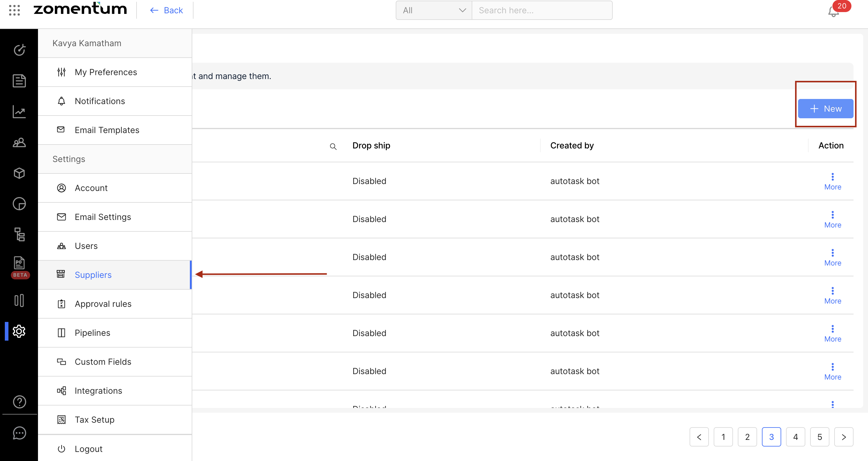
Task: Open the settings gear in sidebar
Action: (19, 331)
